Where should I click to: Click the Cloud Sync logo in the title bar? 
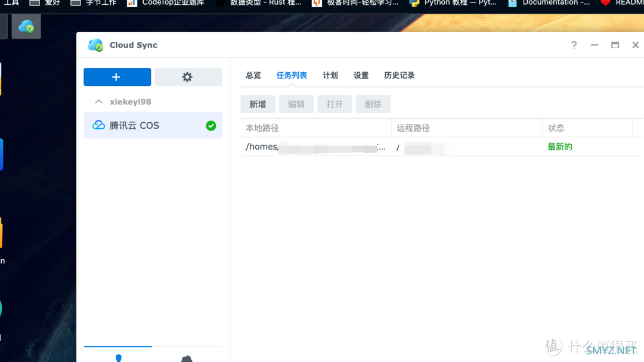pyautogui.click(x=95, y=45)
